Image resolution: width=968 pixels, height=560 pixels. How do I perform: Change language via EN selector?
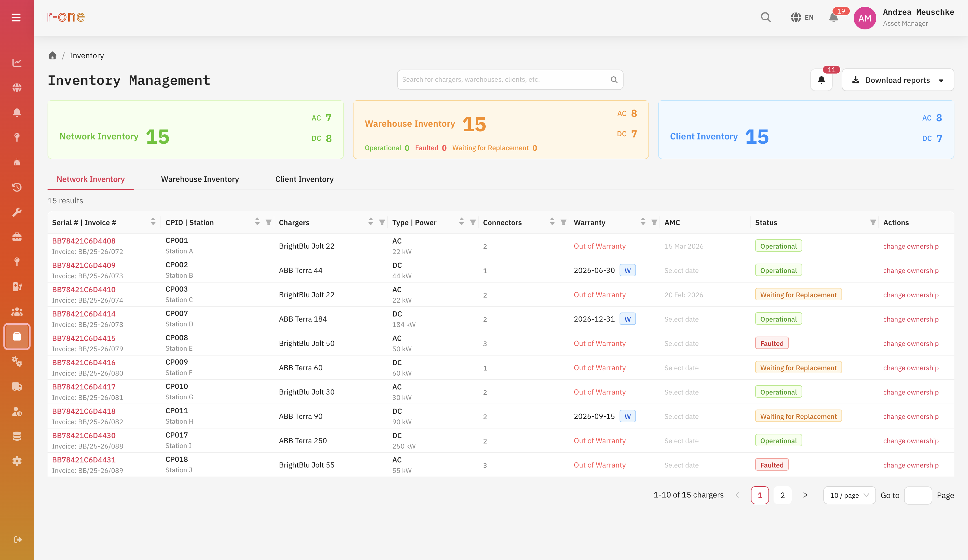point(802,17)
